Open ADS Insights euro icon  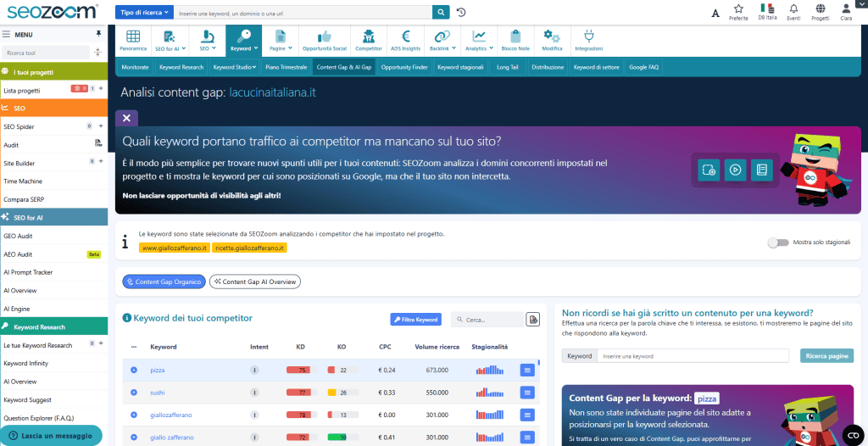(406, 41)
